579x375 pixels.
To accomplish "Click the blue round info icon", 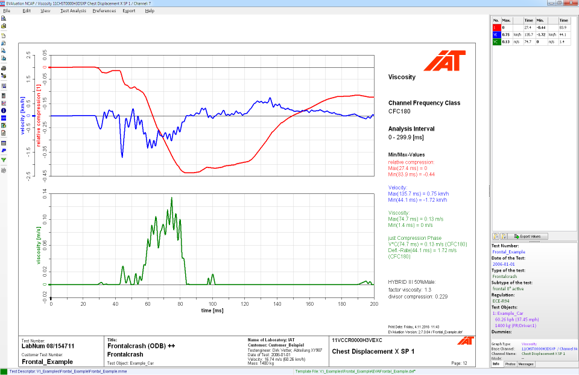I will tap(4, 110).
